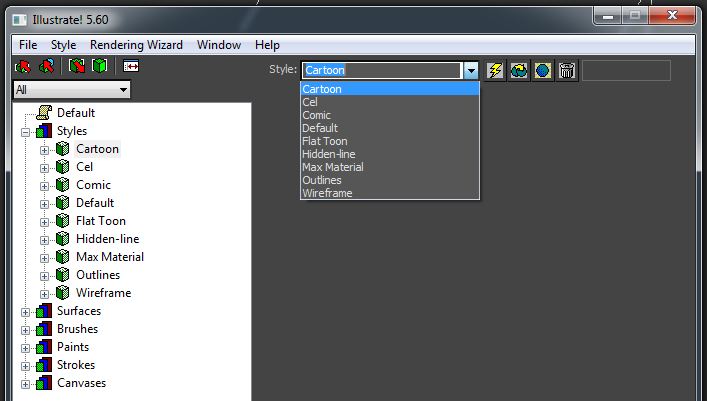Select the Hidden-line tree item

pyautogui.click(x=107, y=239)
